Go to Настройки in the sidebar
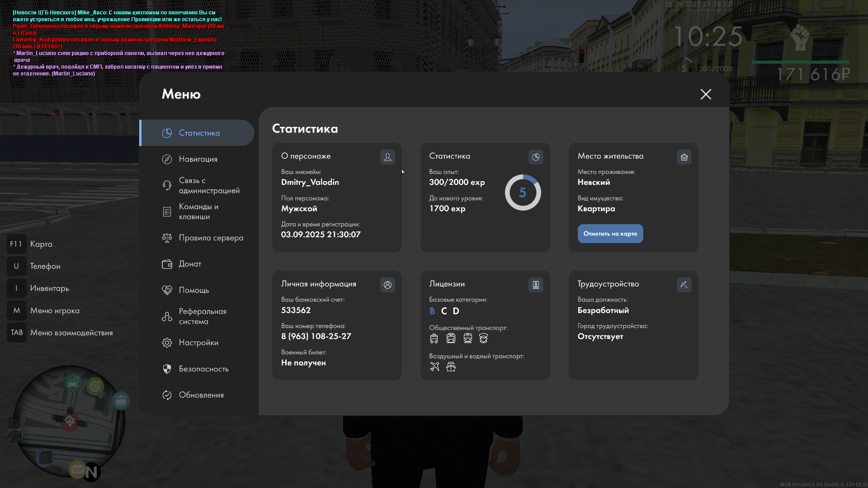Image resolution: width=868 pixels, height=488 pixels. point(198,343)
